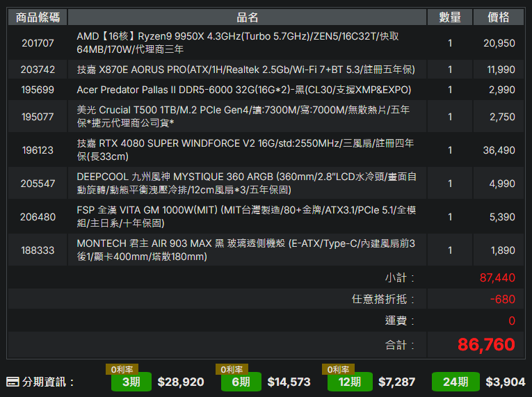Click the 0利率 badge above 3期
The height and width of the screenshot is (397, 532).
click(122, 369)
